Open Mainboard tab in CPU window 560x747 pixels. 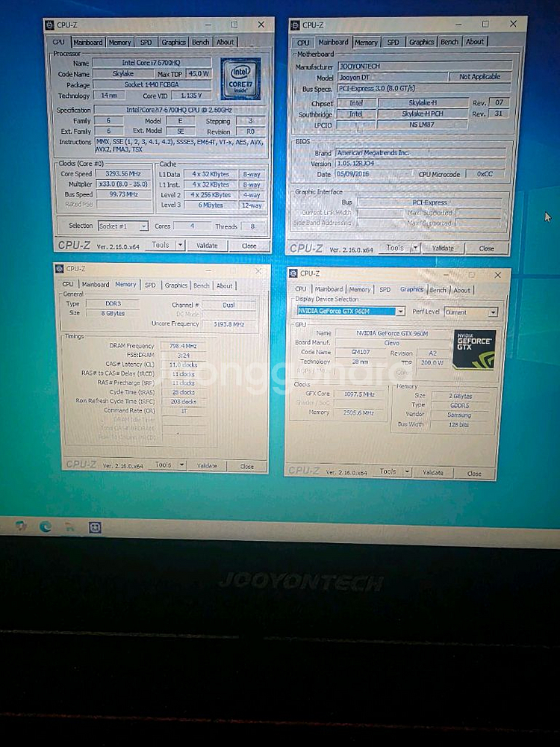point(87,43)
